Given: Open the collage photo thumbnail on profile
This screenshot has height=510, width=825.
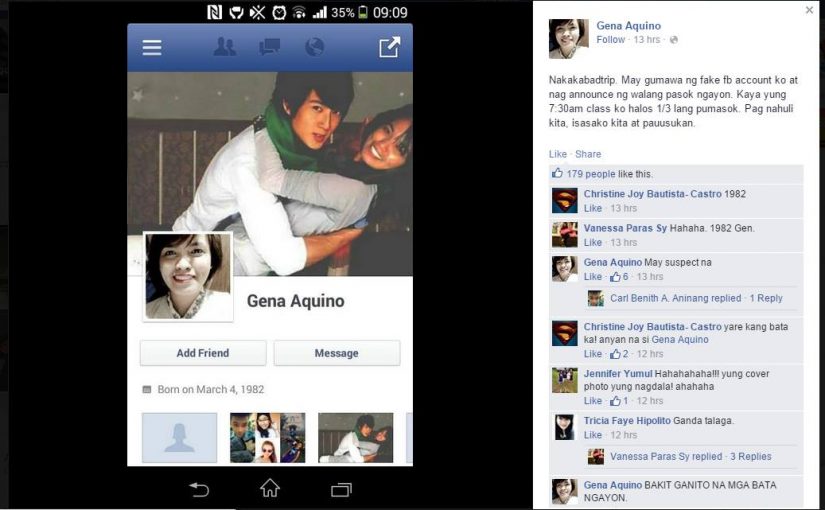Looking at the screenshot, I should [267, 437].
